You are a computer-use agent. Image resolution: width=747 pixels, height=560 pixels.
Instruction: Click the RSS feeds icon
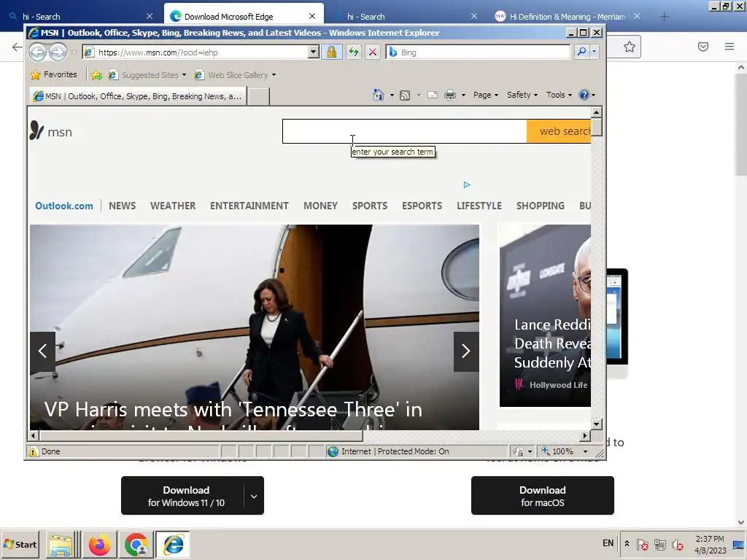[x=404, y=96]
